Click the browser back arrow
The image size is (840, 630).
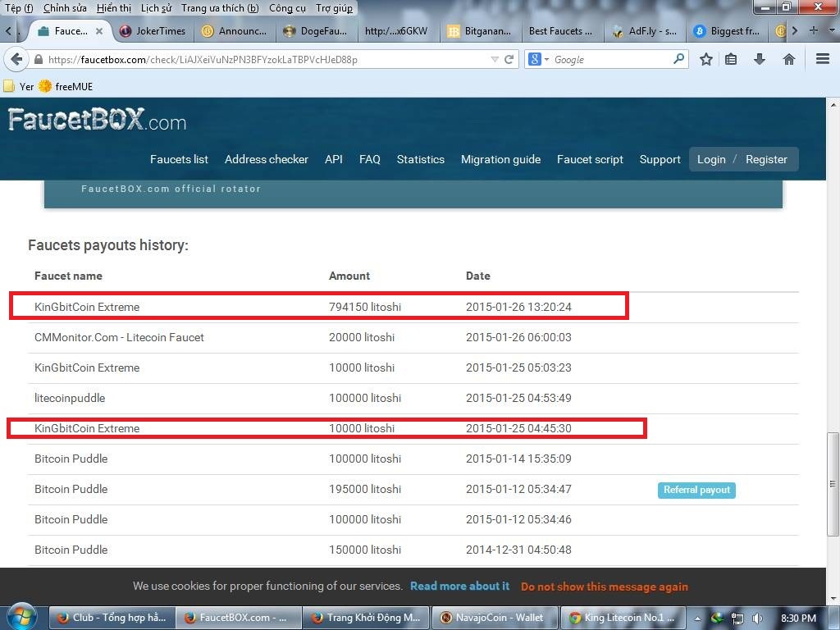[16, 59]
